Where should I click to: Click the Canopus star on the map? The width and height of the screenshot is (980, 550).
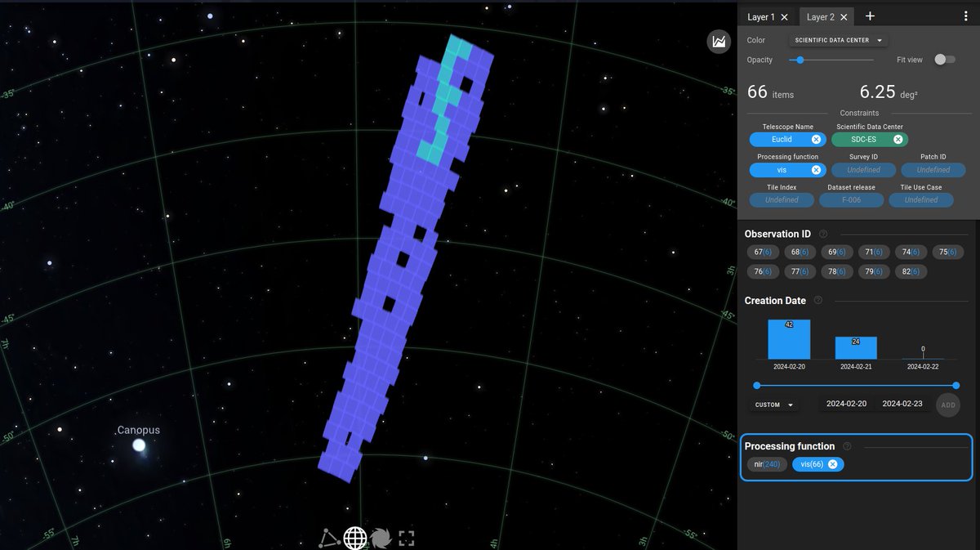click(139, 445)
